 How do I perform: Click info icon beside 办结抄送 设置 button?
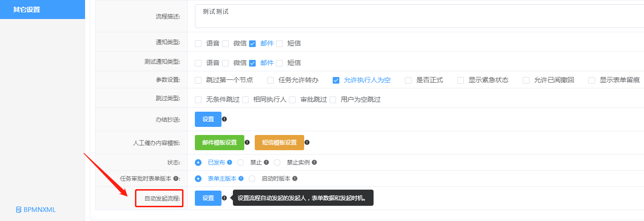pyautogui.click(x=224, y=119)
